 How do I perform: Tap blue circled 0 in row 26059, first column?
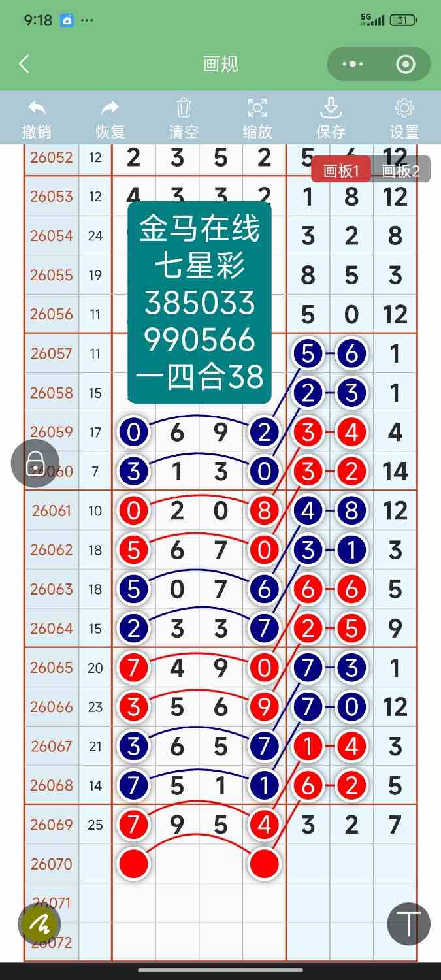click(x=134, y=433)
